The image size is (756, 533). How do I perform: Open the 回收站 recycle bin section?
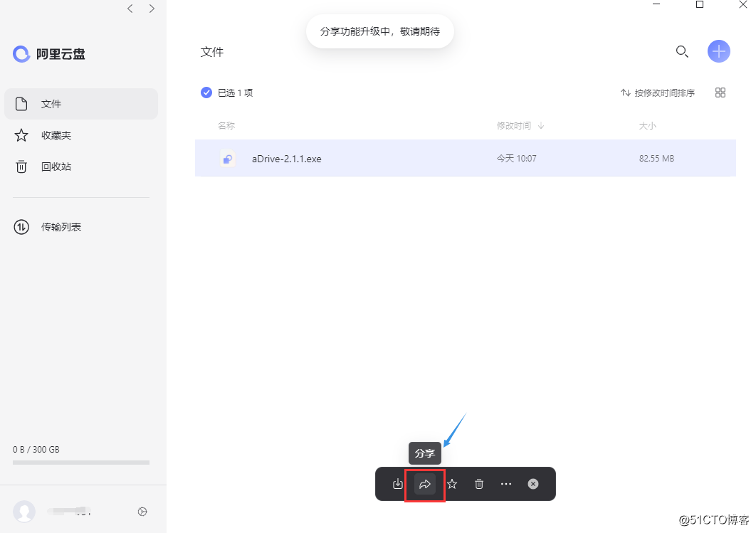(81, 167)
